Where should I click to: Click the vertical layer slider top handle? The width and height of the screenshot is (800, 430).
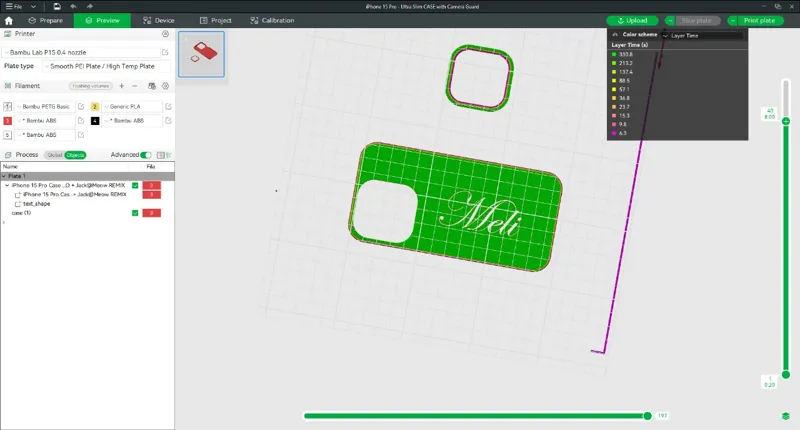(786, 121)
